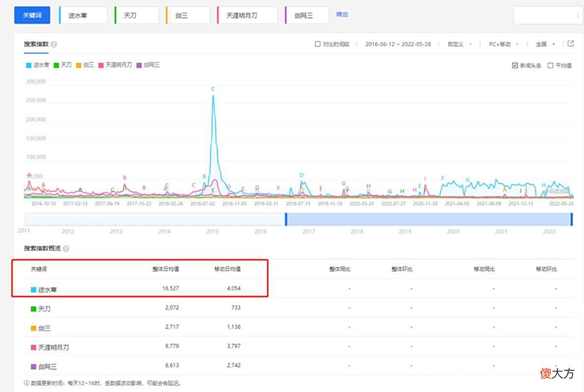Click the 整体环比 column header

(x=402, y=269)
